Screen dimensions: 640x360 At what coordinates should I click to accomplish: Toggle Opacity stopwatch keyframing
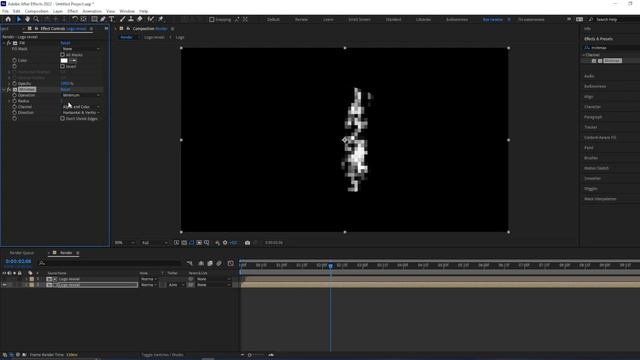coord(15,83)
